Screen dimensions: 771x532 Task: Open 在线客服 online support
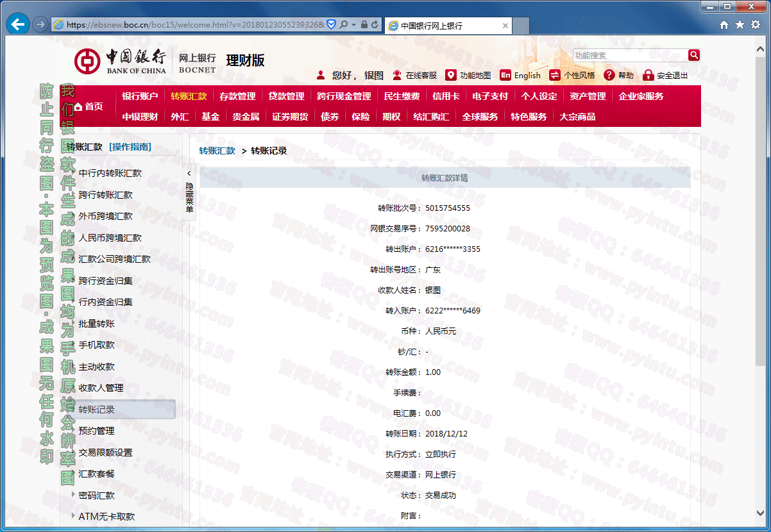click(x=414, y=75)
